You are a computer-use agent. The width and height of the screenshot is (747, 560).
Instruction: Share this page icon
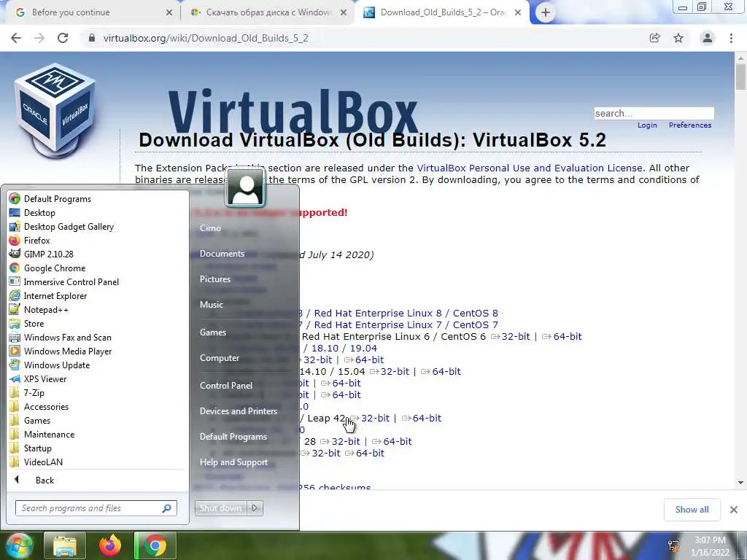[655, 38]
